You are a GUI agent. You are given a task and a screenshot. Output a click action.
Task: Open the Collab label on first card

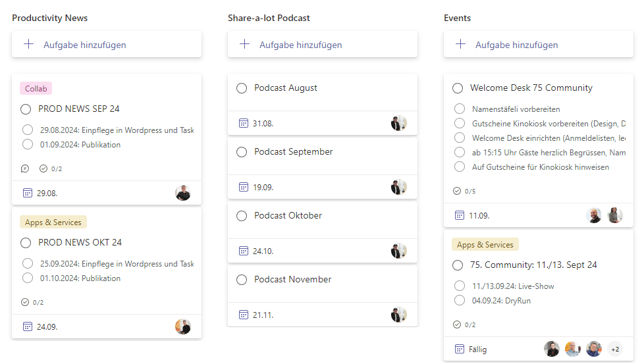pyautogui.click(x=36, y=89)
